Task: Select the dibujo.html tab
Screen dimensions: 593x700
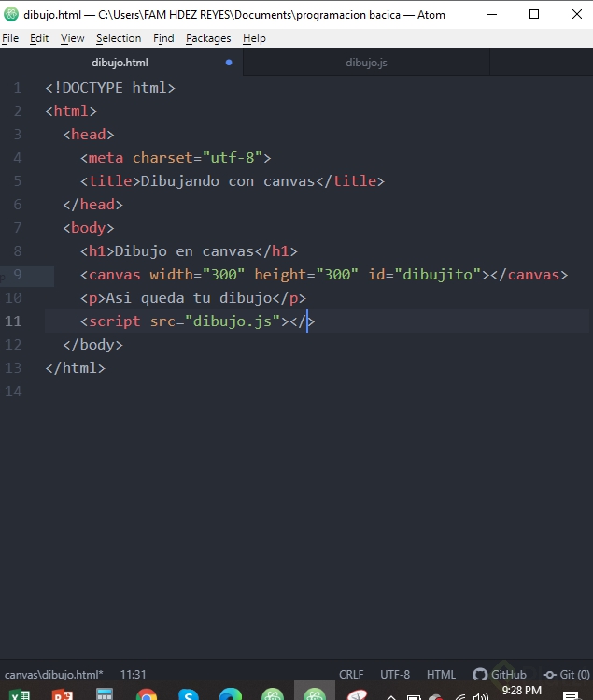Action: [120, 63]
